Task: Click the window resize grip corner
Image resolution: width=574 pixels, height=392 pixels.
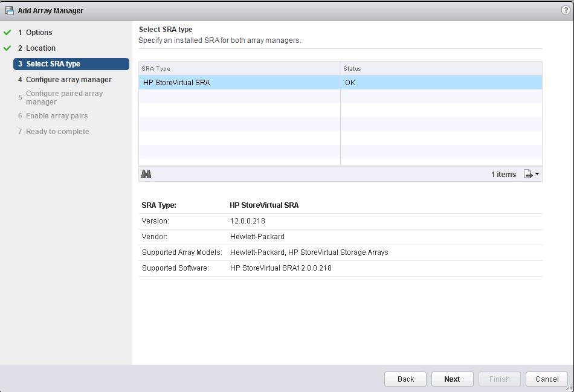Action: click(x=569, y=388)
